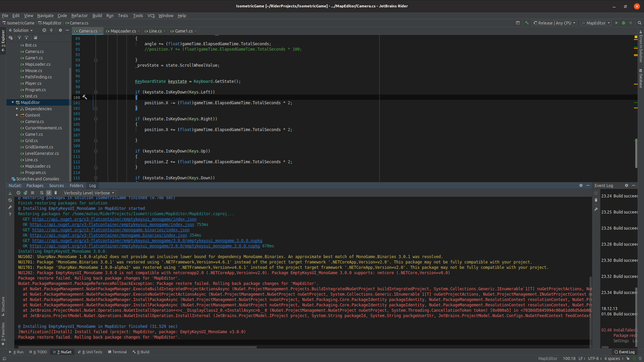Viewport: 644px width, 362px height.
Task: Open Build tool window button
Action: 141,352
